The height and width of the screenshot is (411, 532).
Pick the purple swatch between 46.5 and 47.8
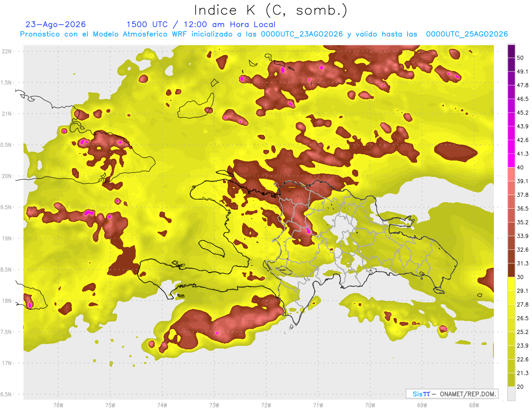(x=511, y=92)
